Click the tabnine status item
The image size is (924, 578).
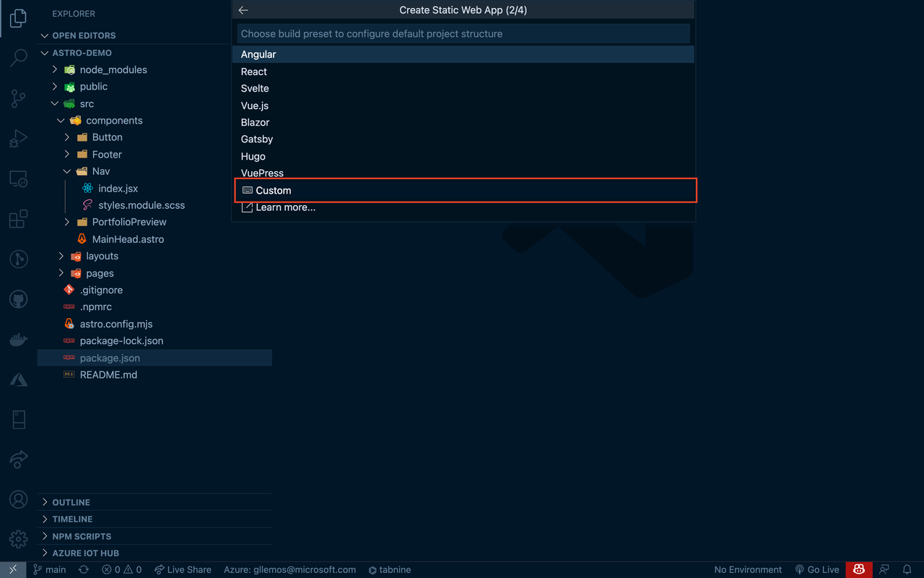point(390,569)
